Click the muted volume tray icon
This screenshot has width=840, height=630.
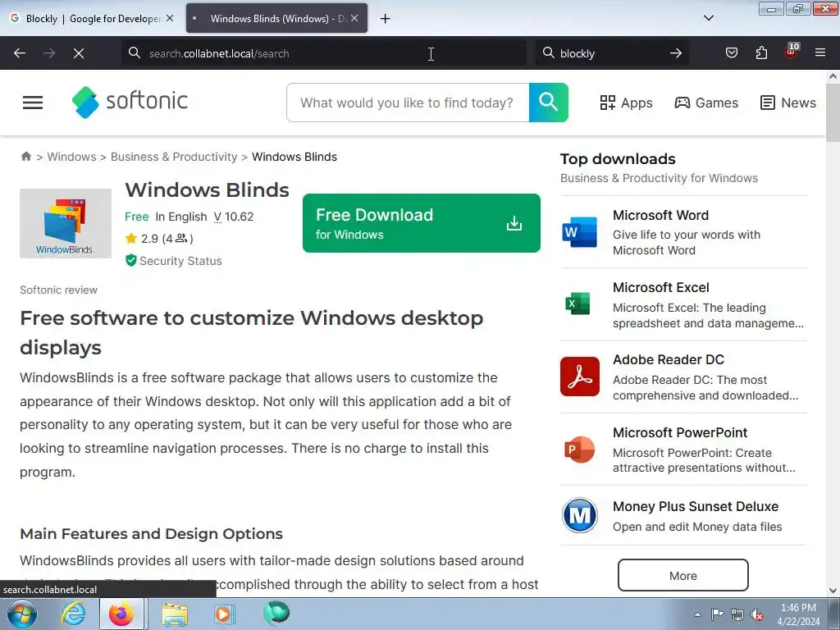(757, 614)
